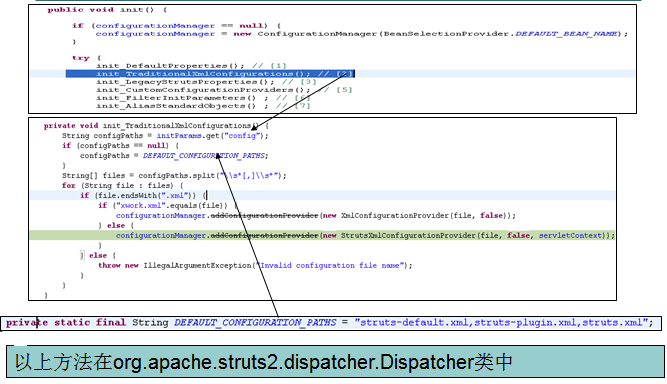Select the 'String configPaths = initParams.get("config");' line

click(165, 136)
